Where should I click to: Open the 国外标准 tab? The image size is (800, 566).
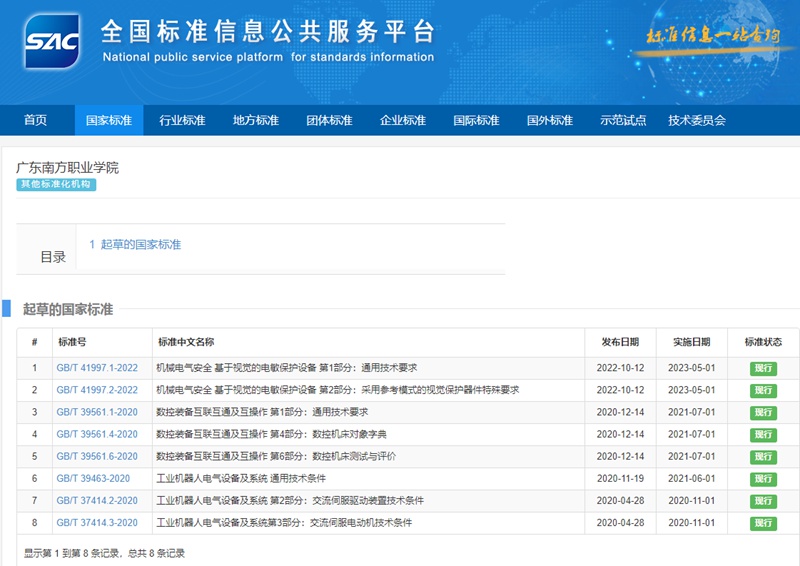tap(549, 120)
